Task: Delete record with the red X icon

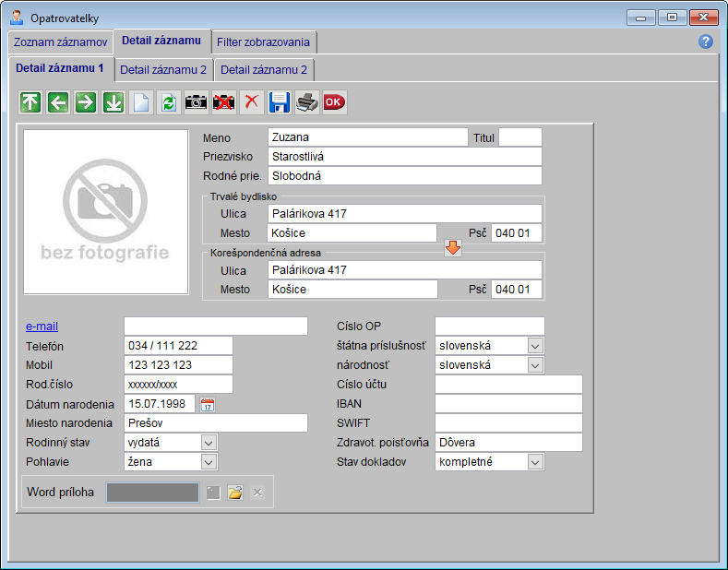Action: [x=251, y=102]
